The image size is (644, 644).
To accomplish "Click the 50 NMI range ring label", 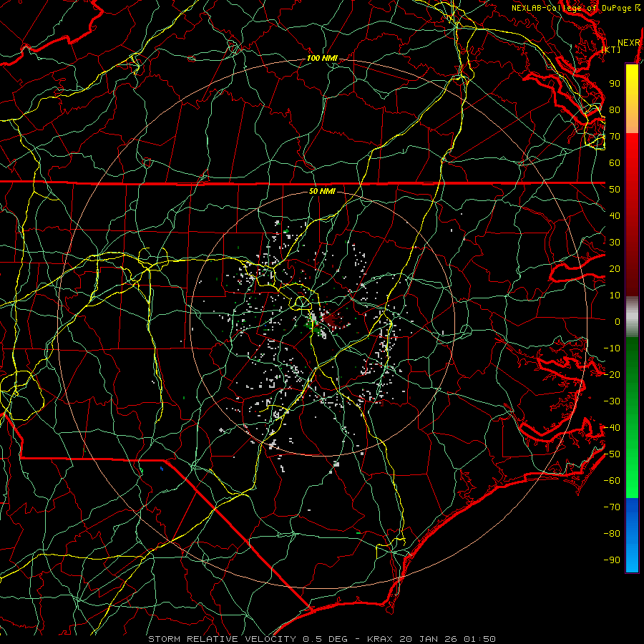I will click(322, 191).
